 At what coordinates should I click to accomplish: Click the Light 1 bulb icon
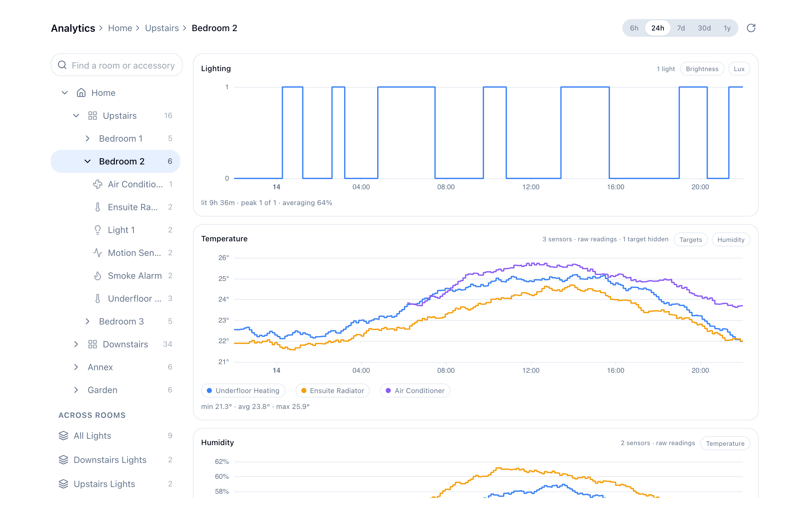(x=98, y=230)
